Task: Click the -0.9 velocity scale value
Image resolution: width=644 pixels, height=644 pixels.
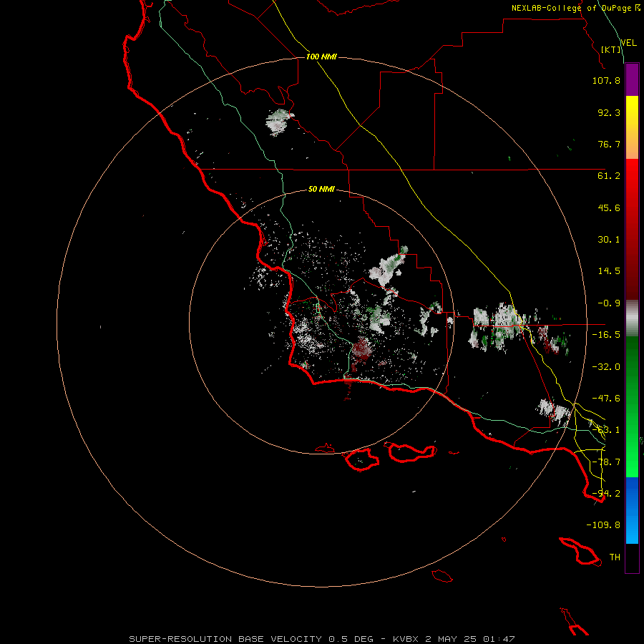Action: tap(609, 303)
